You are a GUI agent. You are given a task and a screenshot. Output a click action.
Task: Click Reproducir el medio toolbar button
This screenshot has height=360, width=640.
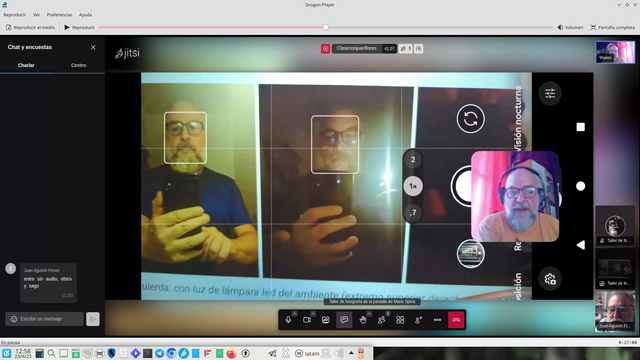[30, 27]
